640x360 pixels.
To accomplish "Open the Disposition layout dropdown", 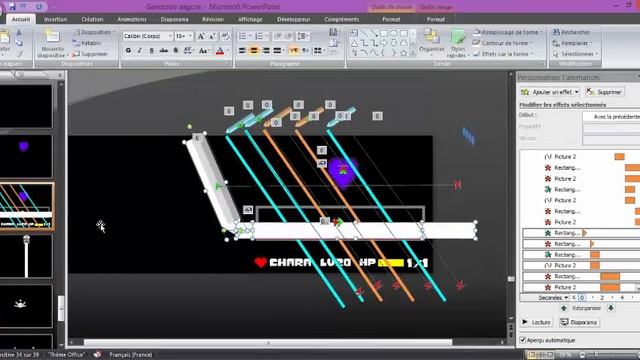I will tap(94, 32).
